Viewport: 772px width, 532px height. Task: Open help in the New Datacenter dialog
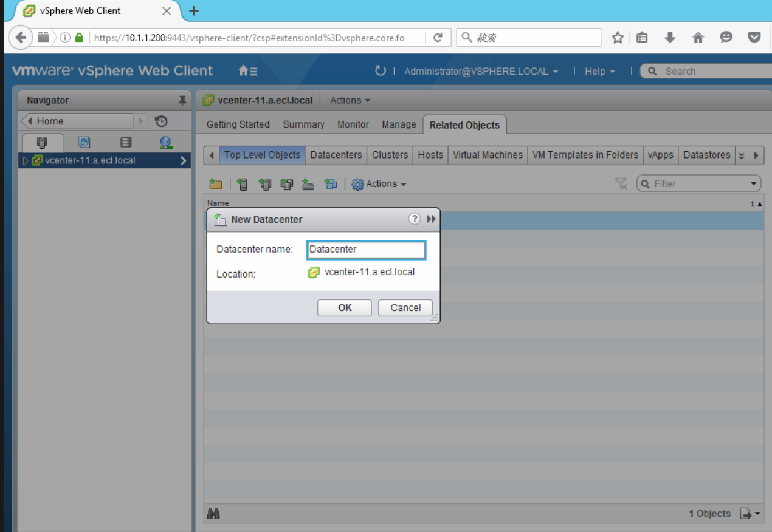click(x=415, y=219)
